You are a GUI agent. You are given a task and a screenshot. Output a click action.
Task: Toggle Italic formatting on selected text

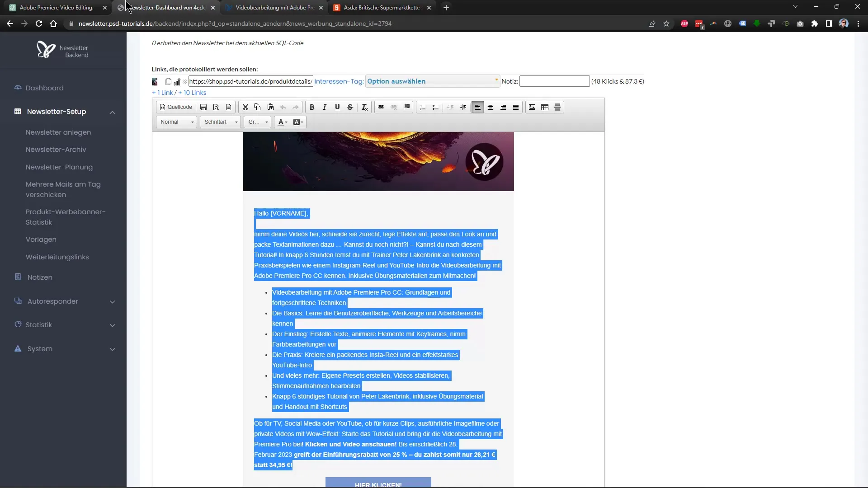(x=324, y=107)
